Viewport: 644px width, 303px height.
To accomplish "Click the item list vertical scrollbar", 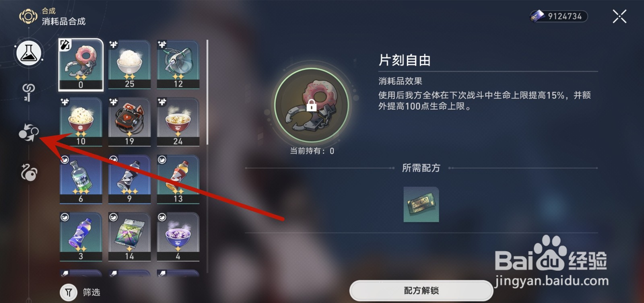I will (207, 92).
